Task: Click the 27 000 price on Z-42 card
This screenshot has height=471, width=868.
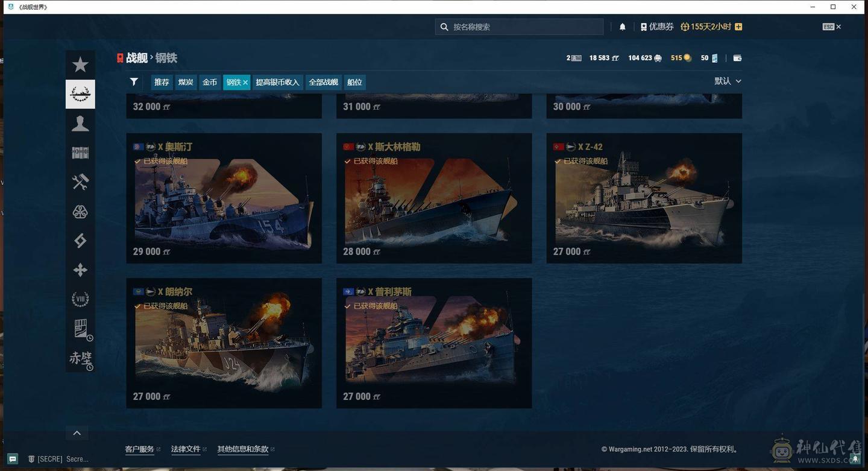Action: coord(572,251)
